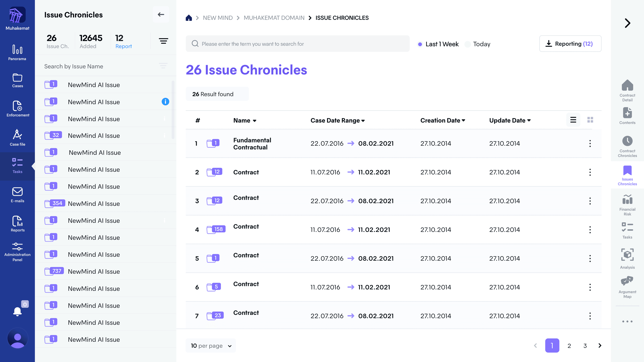Select the Today radio option
Image resolution: width=644 pixels, height=362 pixels.
pos(468,44)
